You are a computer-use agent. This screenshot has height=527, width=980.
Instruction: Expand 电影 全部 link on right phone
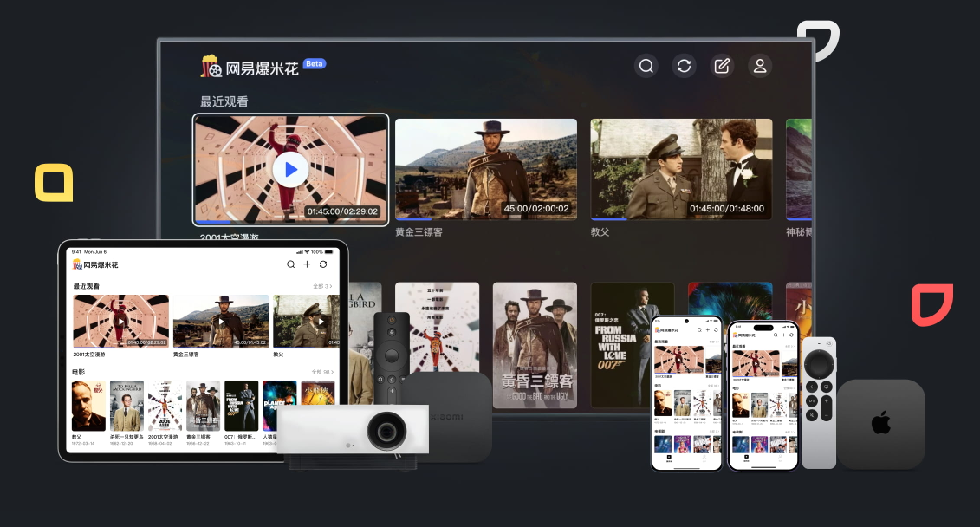point(789,388)
